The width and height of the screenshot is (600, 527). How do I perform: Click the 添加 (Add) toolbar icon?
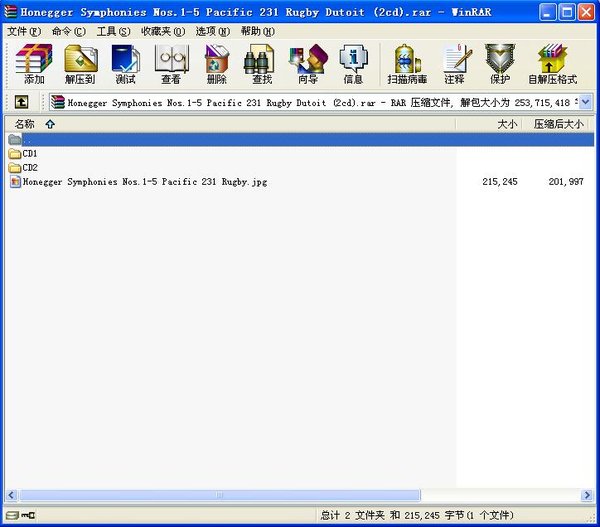[34, 64]
